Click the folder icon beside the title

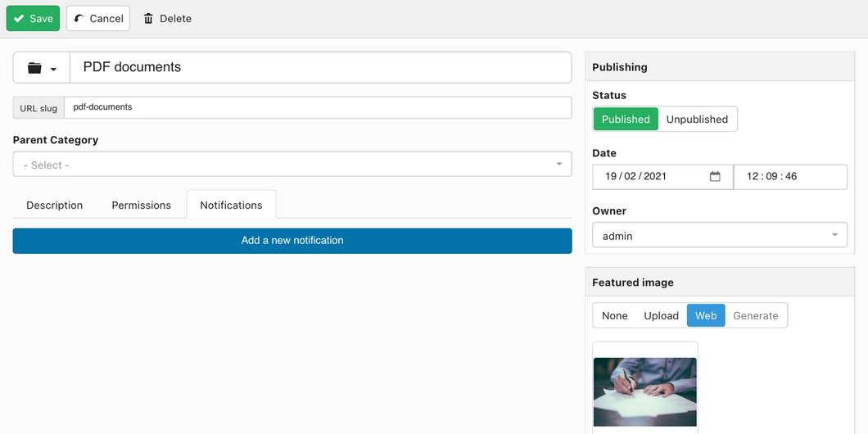(x=34, y=68)
